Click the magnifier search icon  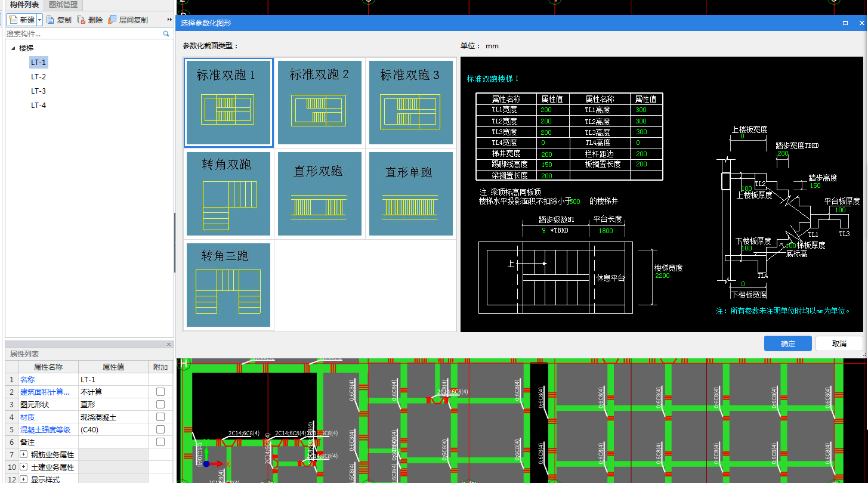[166, 34]
